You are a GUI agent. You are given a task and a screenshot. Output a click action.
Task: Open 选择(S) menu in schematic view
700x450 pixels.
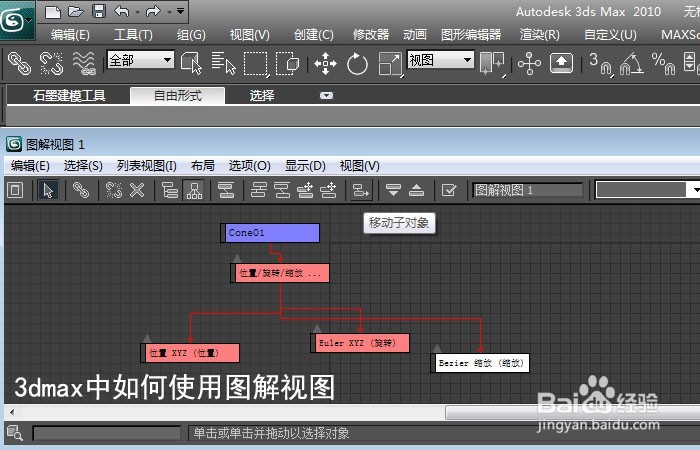[x=83, y=166]
